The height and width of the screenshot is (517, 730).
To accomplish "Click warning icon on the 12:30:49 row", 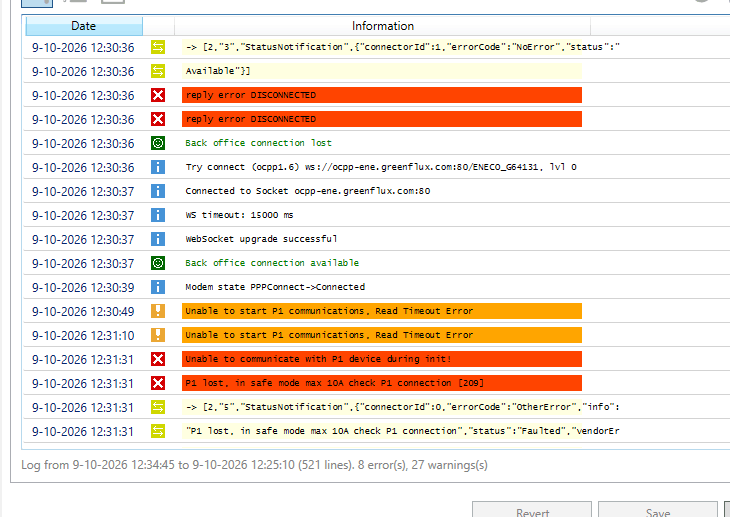I will [158, 311].
